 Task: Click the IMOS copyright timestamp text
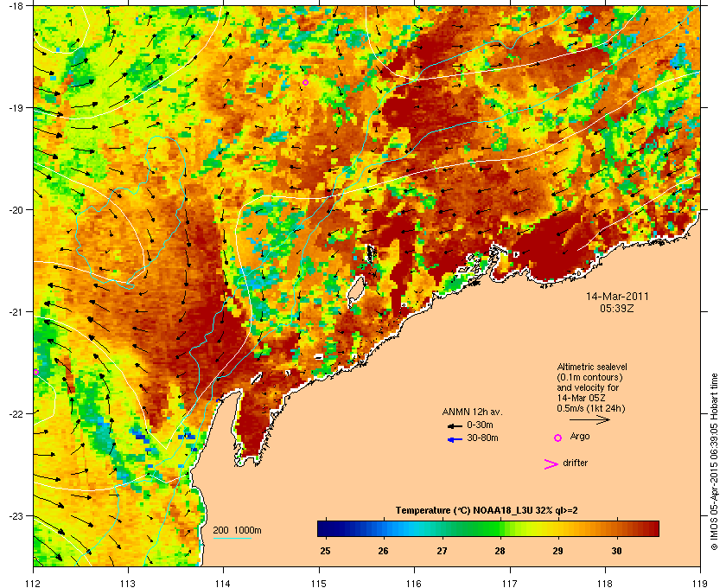[x=715, y=462]
